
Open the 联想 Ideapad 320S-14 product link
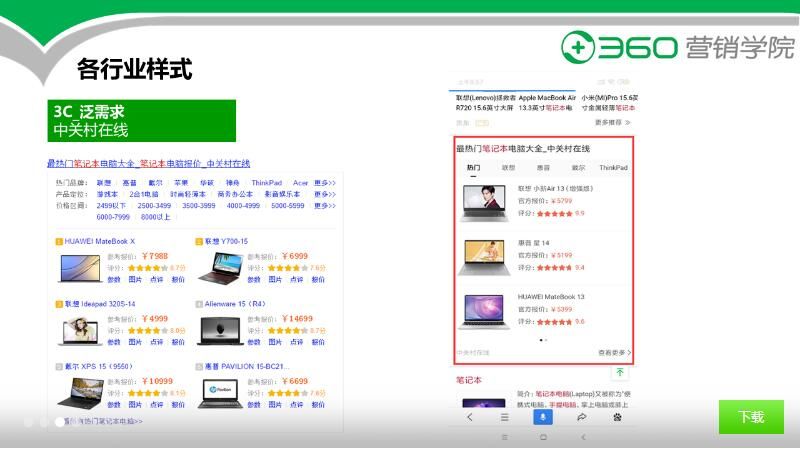[100, 304]
